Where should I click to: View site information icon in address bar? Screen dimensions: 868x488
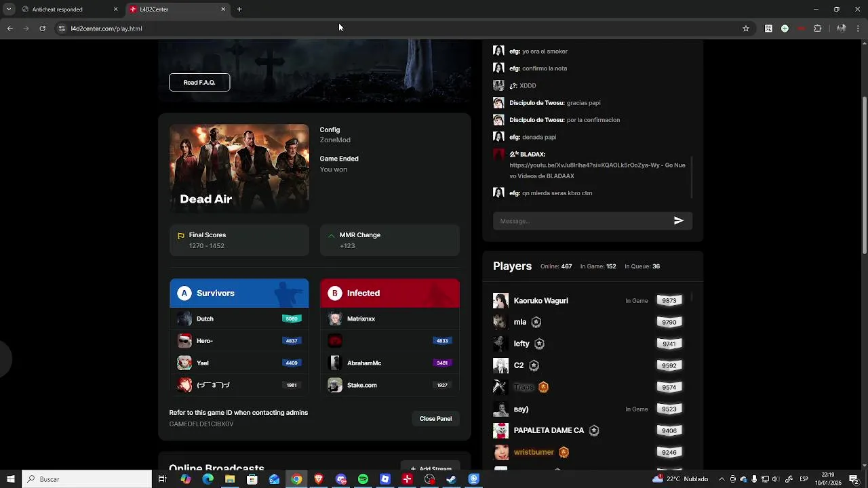62,28
